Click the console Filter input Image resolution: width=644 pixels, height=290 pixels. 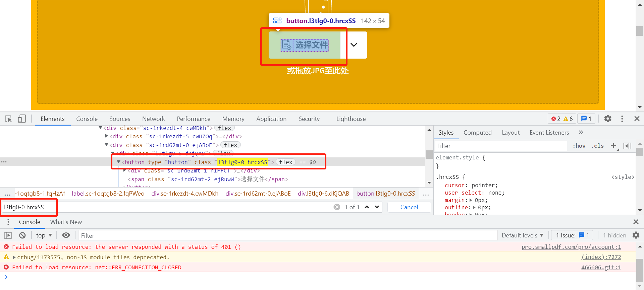(x=288, y=235)
